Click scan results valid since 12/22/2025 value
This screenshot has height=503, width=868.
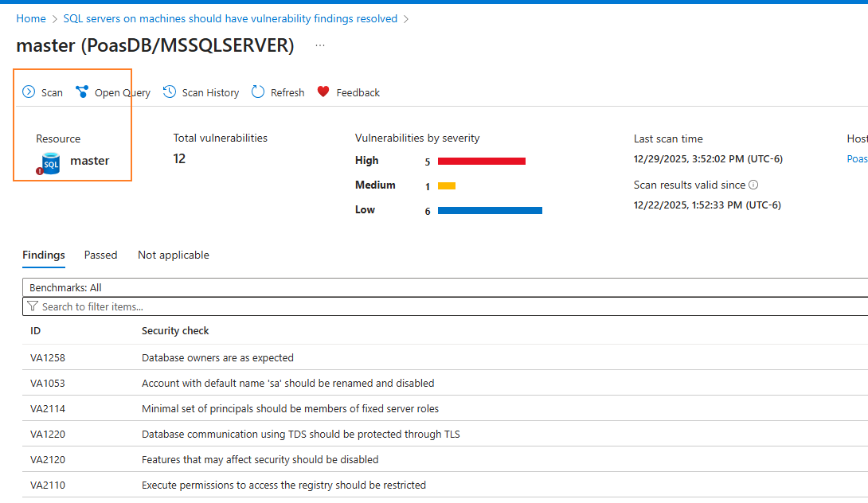[707, 205]
